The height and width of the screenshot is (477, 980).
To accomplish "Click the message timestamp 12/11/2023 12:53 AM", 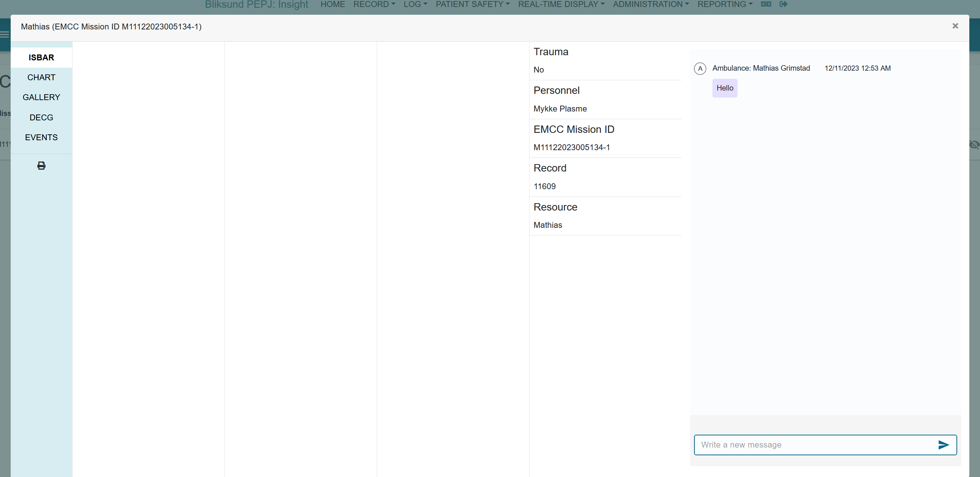I will pos(857,68).
